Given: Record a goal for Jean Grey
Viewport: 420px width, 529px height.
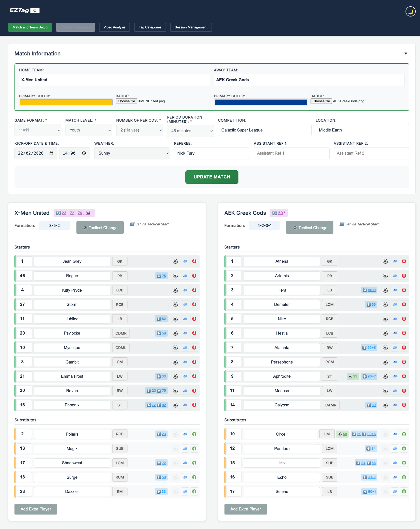Looking at the screenshot, I should click(x=175, y=261).
